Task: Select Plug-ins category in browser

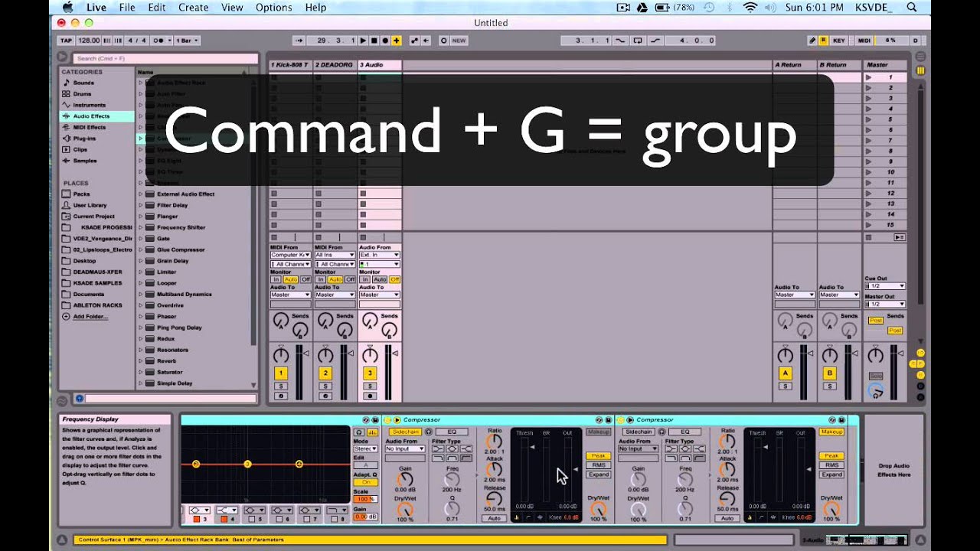Action: click(84, 139)
